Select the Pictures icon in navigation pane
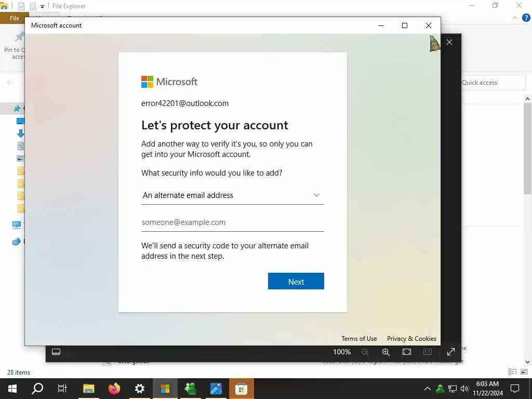The width and height of the screenshot is (532, 399). [20, 158]
